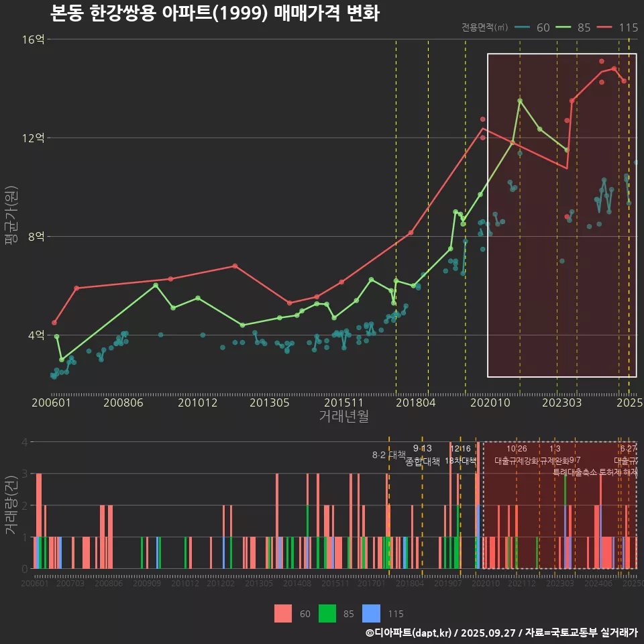This screenshot has width=644, height=644.
Task: Click the 1·3 규제완화 annotation label
Action: [555, 455]
